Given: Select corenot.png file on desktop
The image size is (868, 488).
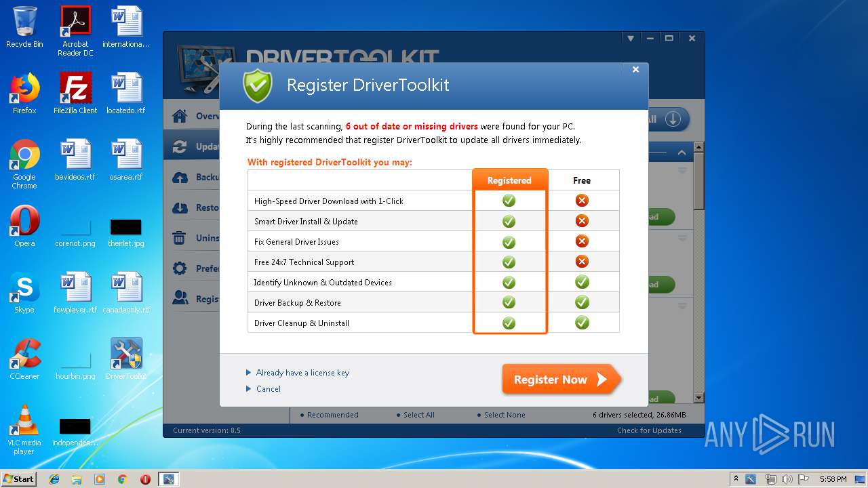Looking at the screenshot, I should 75,232.
